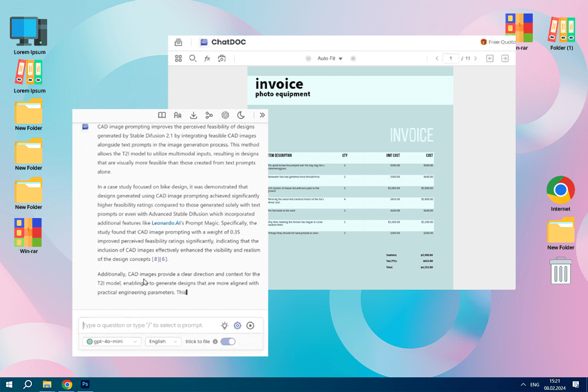This screenshot has height=392, width=588.
Task: Click the ChatDOC logo
Action: click(223, 42)
